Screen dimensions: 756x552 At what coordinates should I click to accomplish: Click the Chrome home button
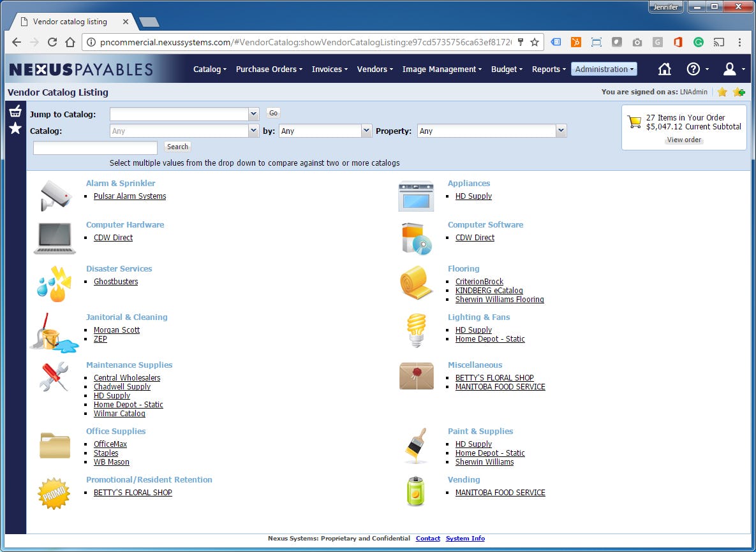coord(70,42)
